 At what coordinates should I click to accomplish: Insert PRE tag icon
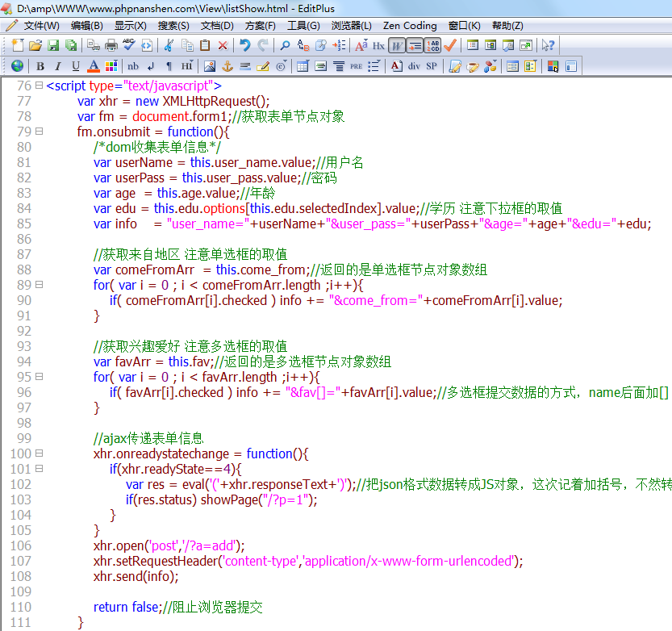point(356,66)
